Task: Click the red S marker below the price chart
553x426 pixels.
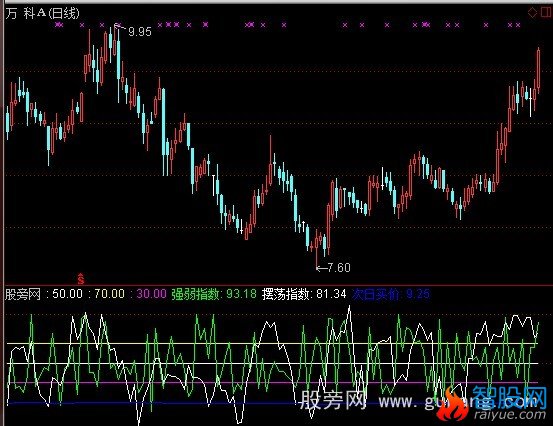Action: (81, 279)
